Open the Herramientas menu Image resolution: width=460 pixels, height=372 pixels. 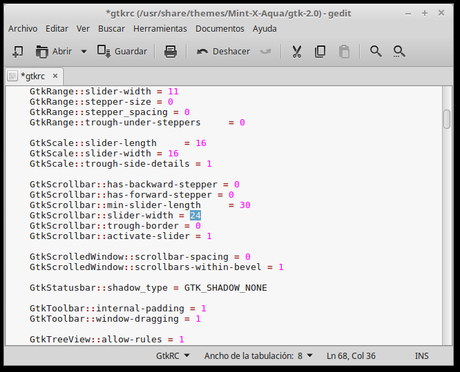click(160, 29)
